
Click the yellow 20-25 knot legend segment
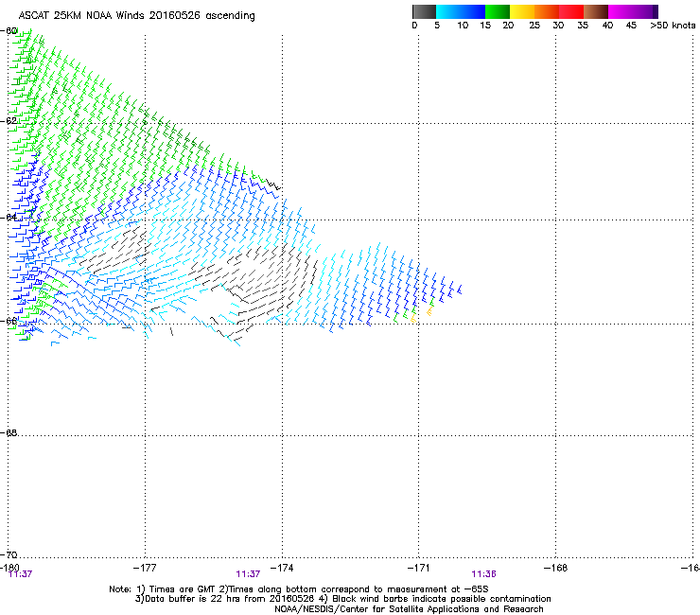[x=522, y=11]
